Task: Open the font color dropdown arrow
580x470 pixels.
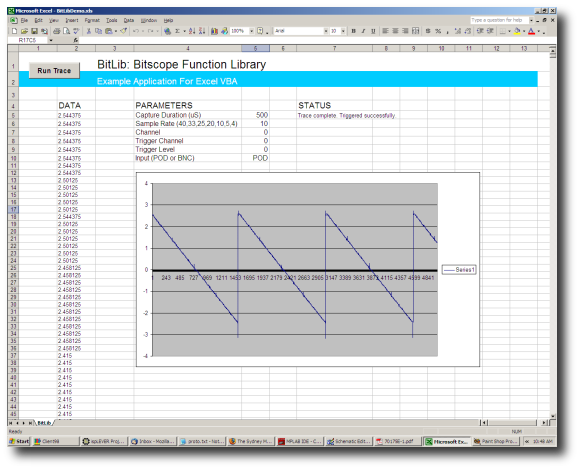Action: point(539,31)
